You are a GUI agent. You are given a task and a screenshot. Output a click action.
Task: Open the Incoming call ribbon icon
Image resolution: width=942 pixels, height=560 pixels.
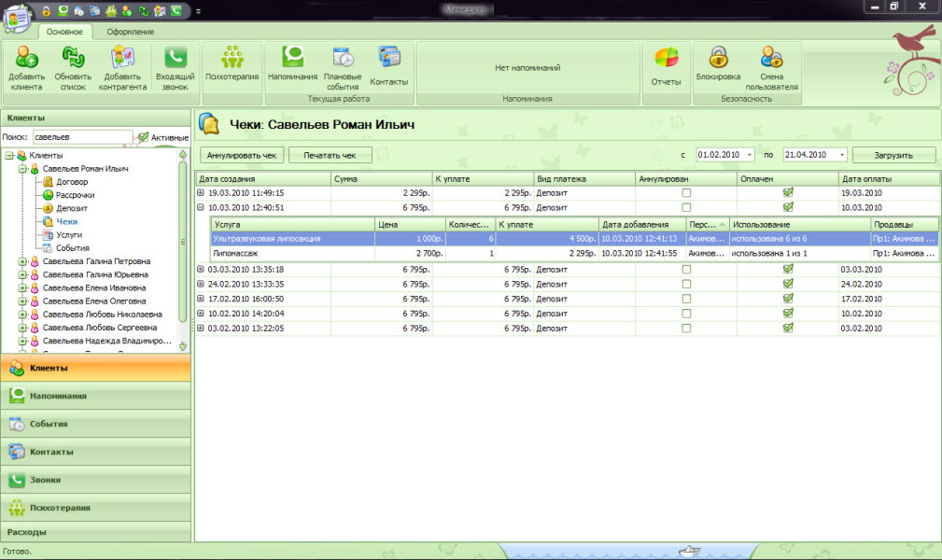175,59
